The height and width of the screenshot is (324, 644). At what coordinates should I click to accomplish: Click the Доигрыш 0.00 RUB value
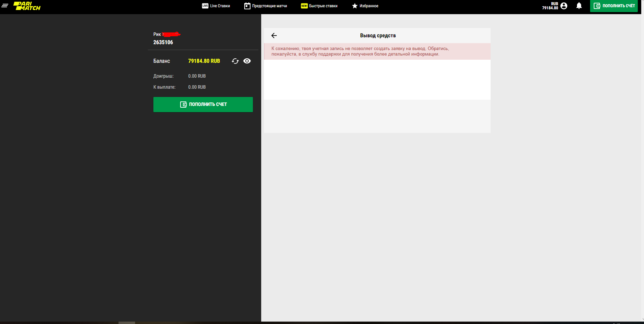pyautogui.click(x=197, y=76)
